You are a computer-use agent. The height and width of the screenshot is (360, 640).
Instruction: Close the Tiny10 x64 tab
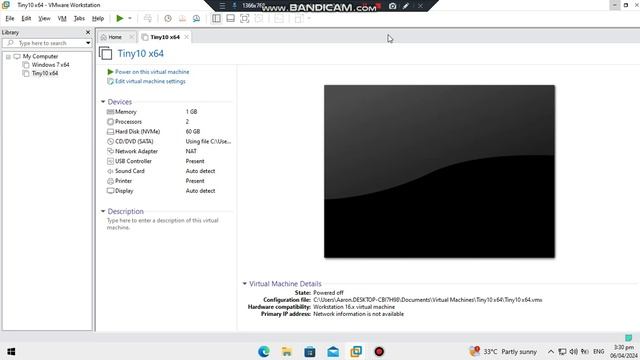[x=187, y=37]
